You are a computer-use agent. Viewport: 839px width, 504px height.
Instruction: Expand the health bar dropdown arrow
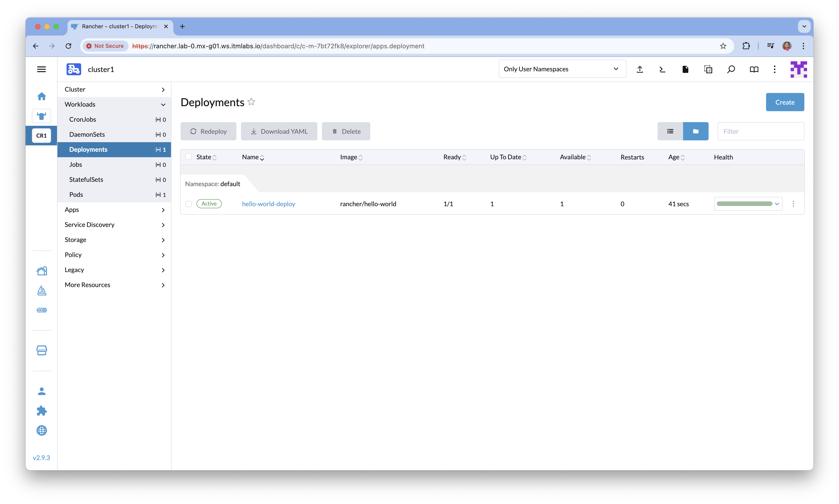point(777,204)
